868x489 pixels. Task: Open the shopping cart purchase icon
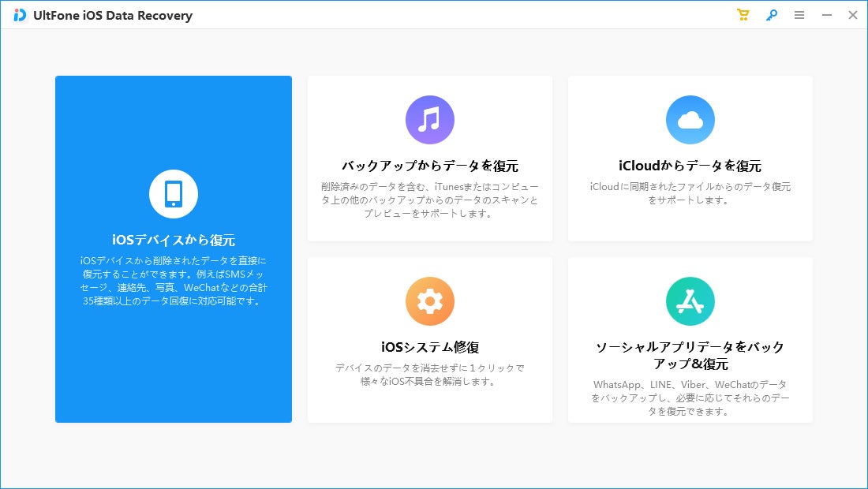pyautogui.click(x=743, y=15)
